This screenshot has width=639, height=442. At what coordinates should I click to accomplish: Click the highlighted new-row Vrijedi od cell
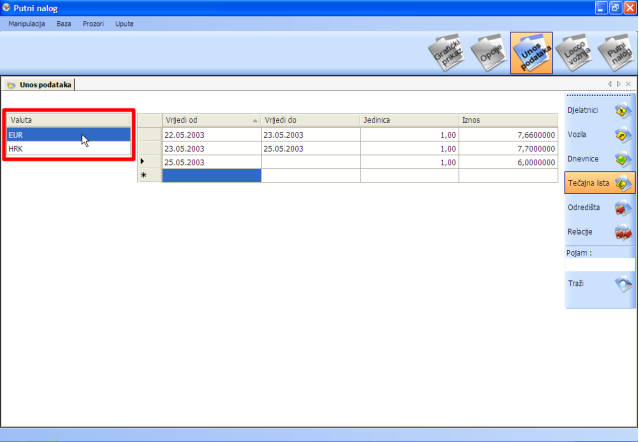click(x=212, y=176)
